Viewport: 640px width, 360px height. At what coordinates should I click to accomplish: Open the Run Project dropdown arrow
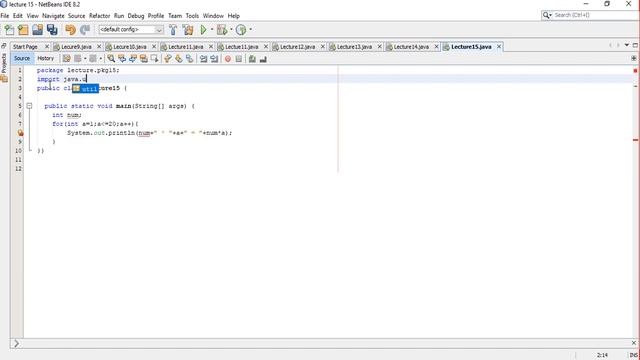(212, 29)
